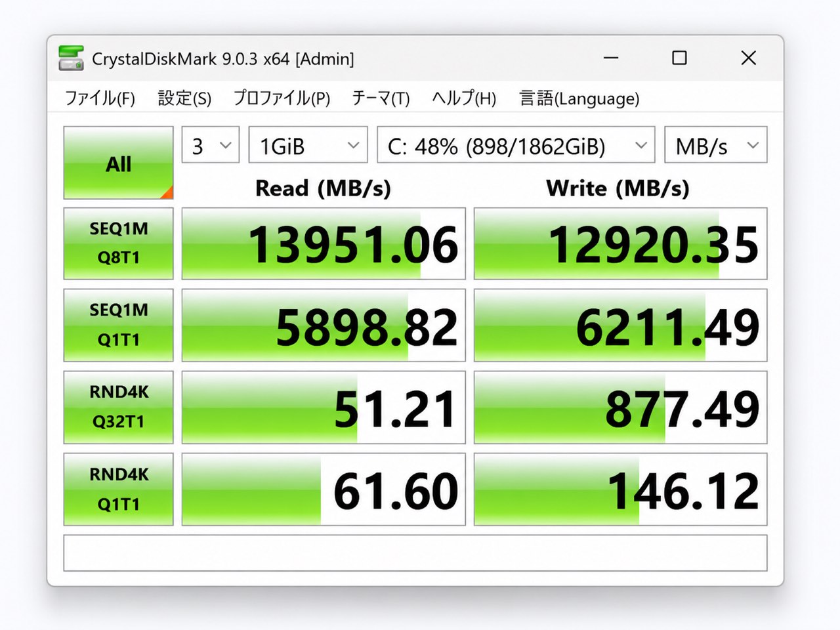
Task: Click the empty comment field at bottom
Action: (x=415, y=553)
